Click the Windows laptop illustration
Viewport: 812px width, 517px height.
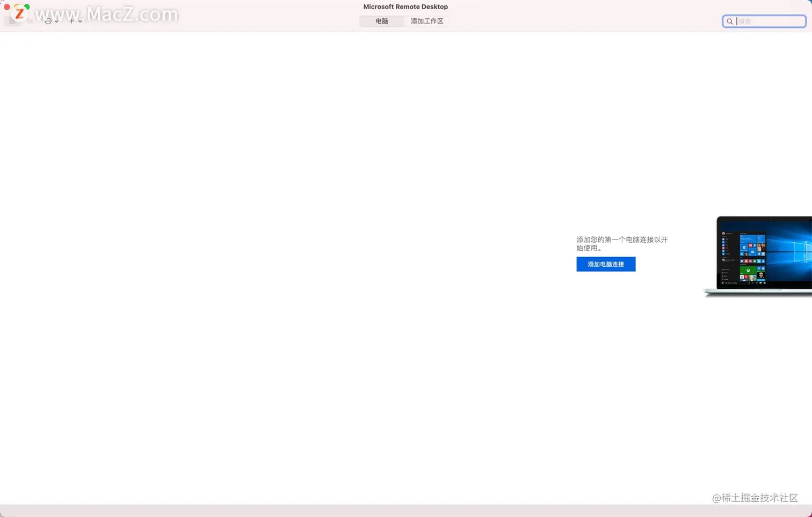click(758, 256)
